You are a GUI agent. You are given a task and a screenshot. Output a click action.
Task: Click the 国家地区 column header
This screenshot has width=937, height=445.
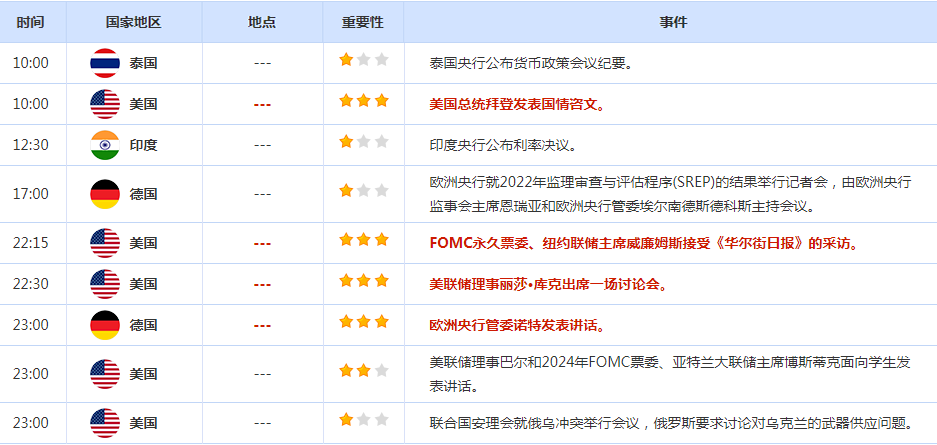coord(133,22)
